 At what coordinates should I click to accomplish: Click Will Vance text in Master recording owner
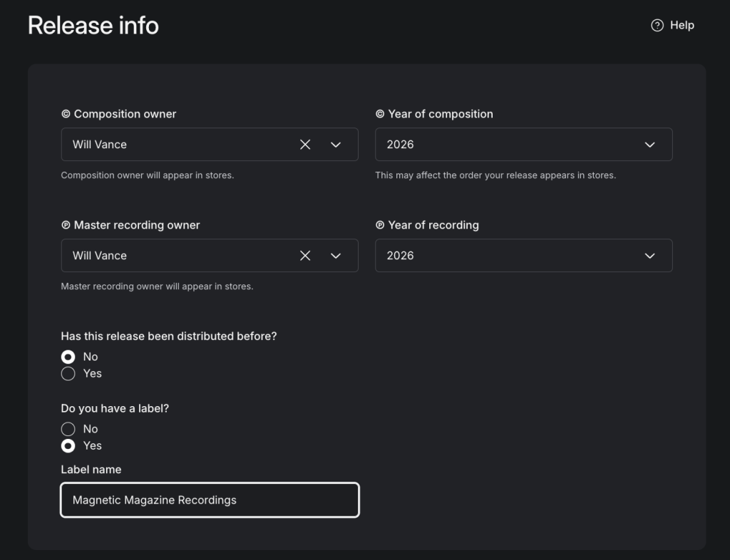[x=100, y=256]
